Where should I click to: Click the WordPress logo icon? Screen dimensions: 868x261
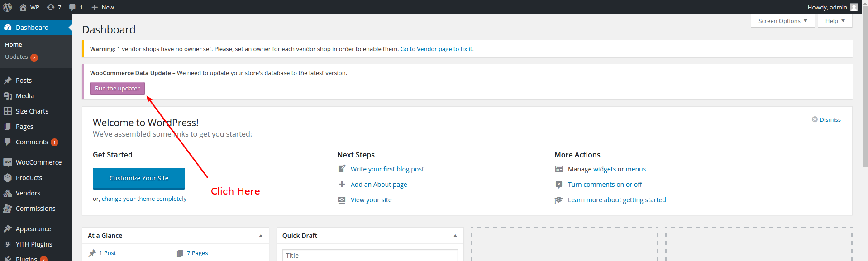7,7
